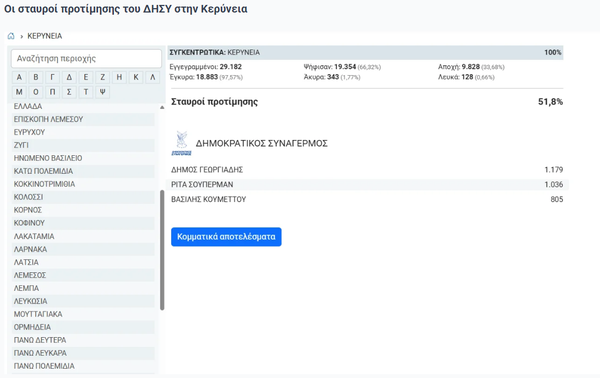Image resolution: width=600 pixels, height=378 pixels.
Task: Filter areas by letter Δ
Action: coord(69,77)
